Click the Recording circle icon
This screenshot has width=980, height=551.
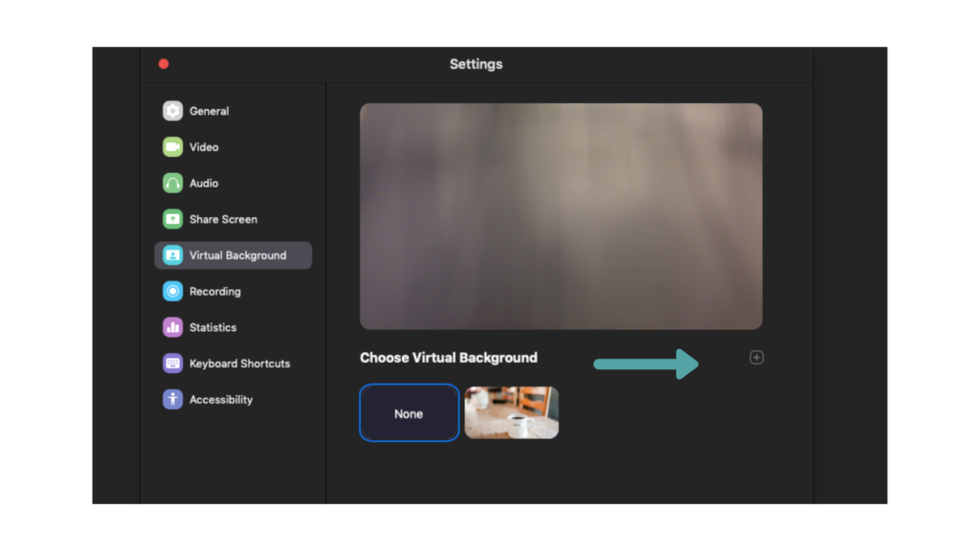172,291
